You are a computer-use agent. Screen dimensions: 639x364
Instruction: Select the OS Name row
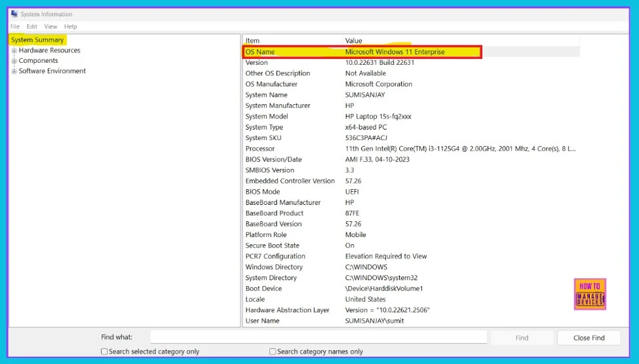411,52
